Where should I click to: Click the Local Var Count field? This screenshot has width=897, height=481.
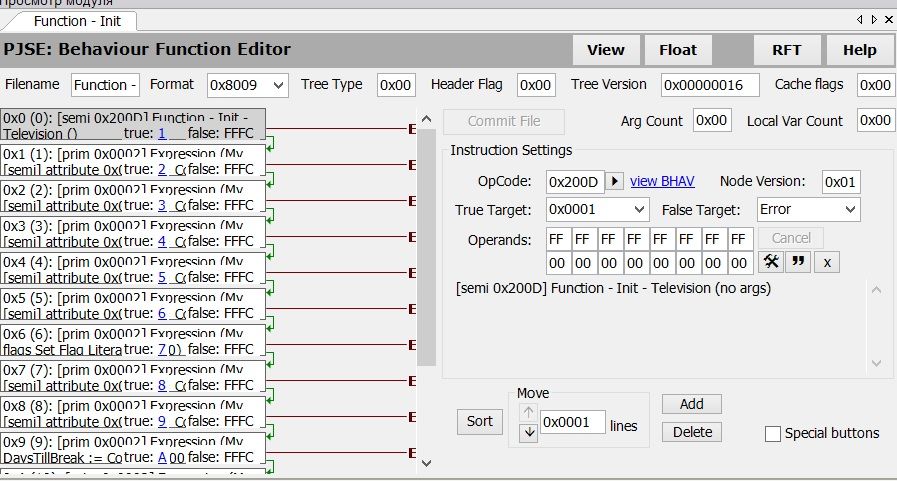point(875,120)
